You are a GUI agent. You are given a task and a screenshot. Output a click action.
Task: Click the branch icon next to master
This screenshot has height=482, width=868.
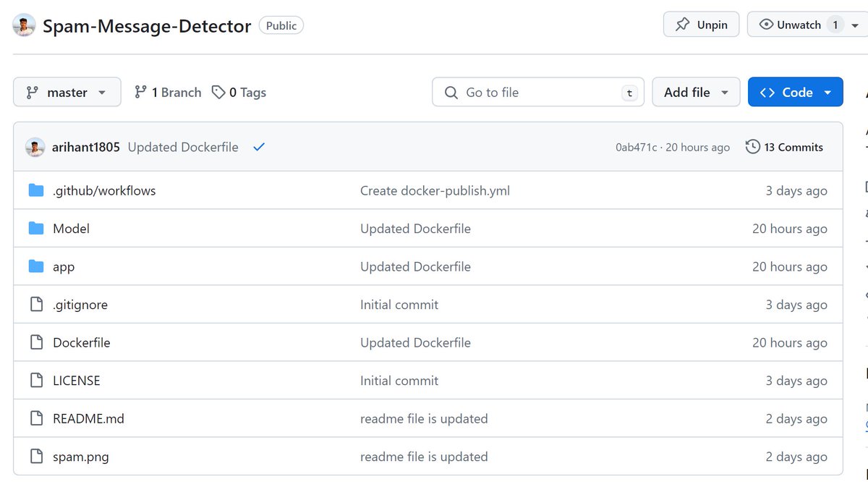click(x=32, y=93)
